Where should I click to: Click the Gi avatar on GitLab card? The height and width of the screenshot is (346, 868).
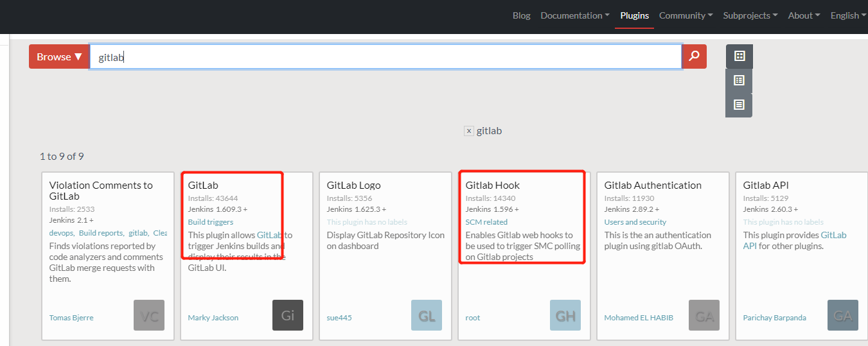[x=288, y=315]
